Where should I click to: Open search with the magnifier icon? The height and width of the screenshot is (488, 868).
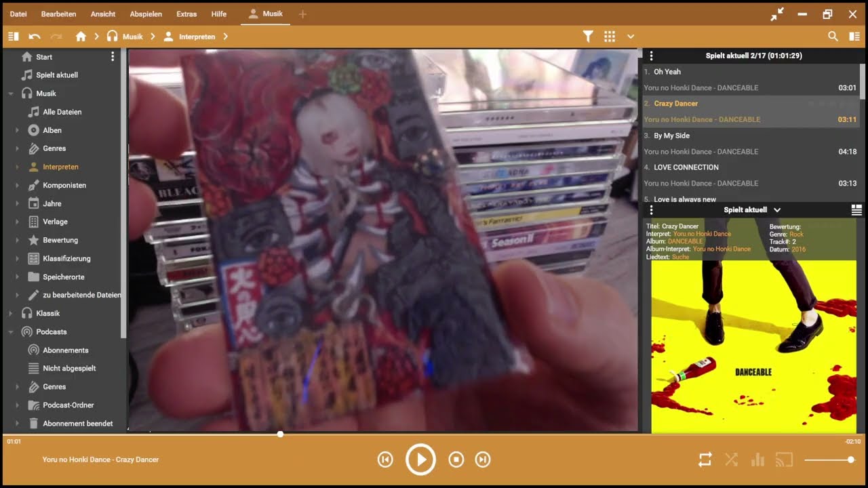[x=833, y=37]
